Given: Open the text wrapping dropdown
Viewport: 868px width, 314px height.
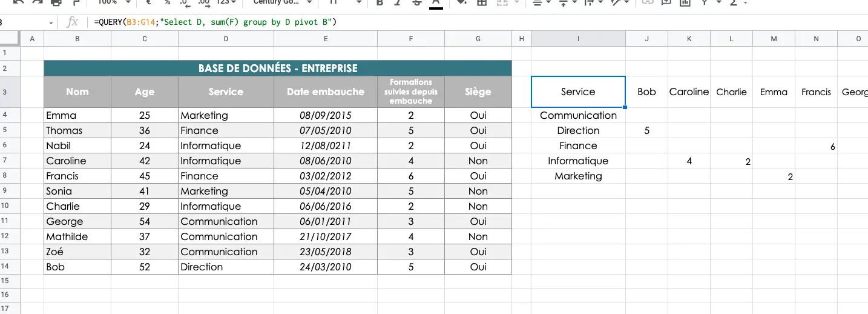Looking at the screenshot, I should [593, 2].
